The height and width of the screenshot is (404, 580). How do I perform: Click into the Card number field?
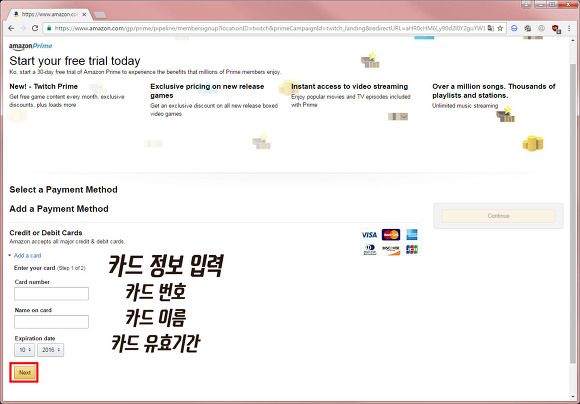(51, 294)
